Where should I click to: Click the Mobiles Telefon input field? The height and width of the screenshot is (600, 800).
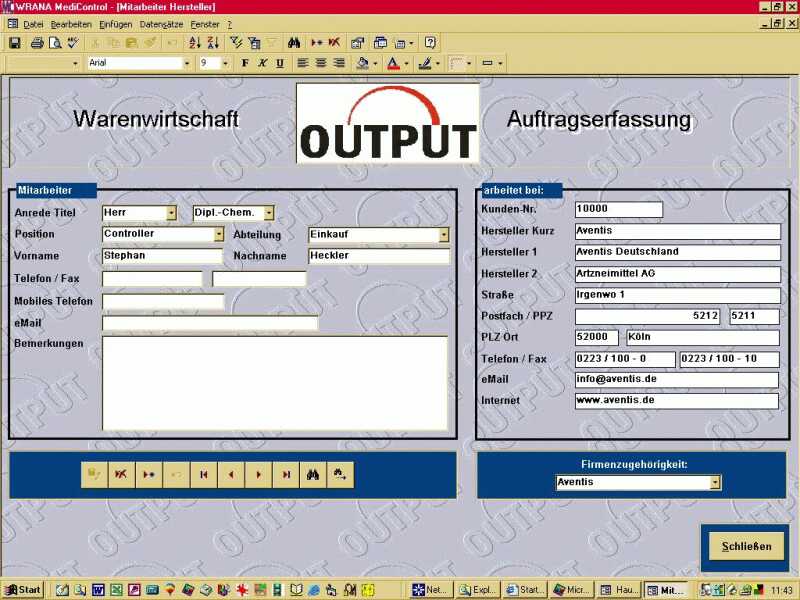coord(163,301)
